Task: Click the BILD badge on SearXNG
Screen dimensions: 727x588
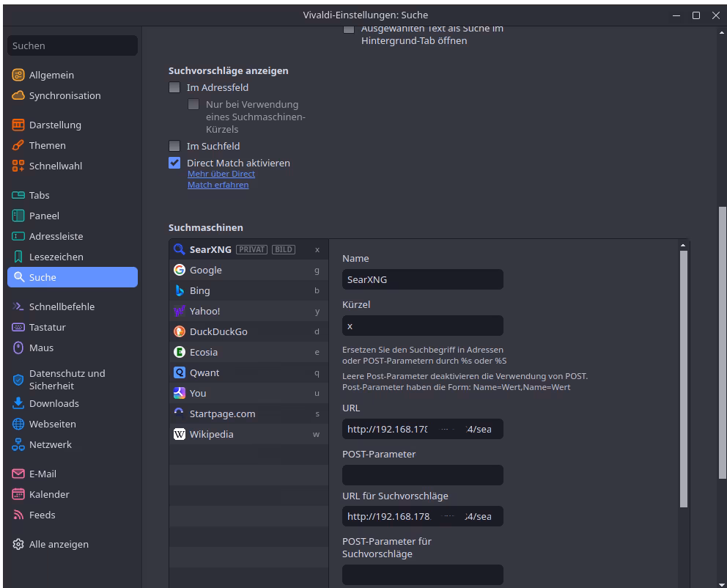Action: click(284, 249)
